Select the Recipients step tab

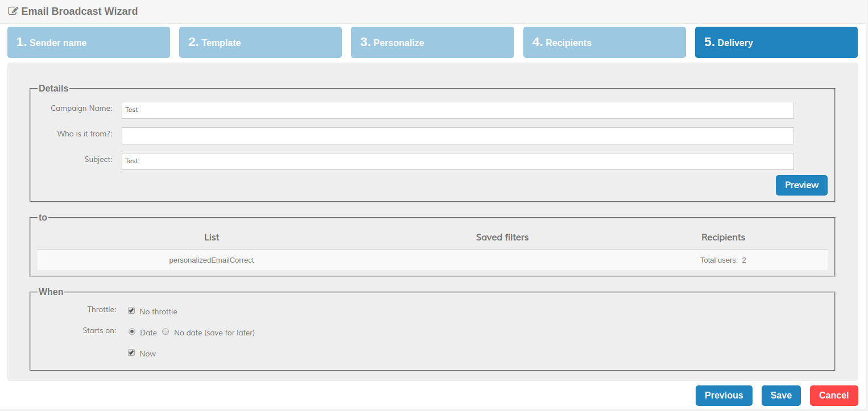[x=604, y=43]
